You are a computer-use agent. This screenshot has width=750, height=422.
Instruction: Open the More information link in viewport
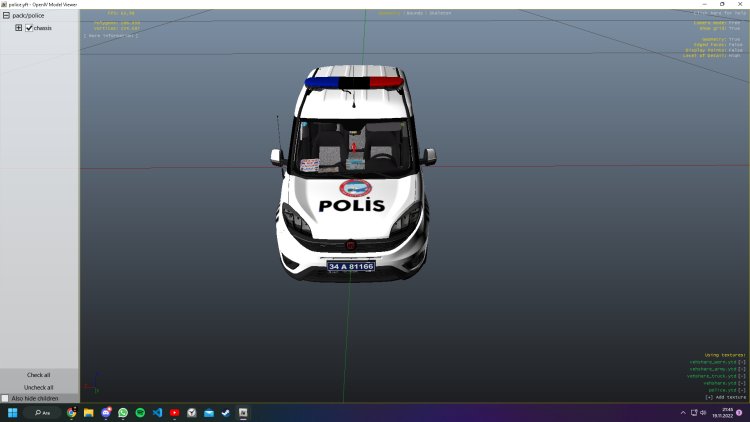point(111,35)
